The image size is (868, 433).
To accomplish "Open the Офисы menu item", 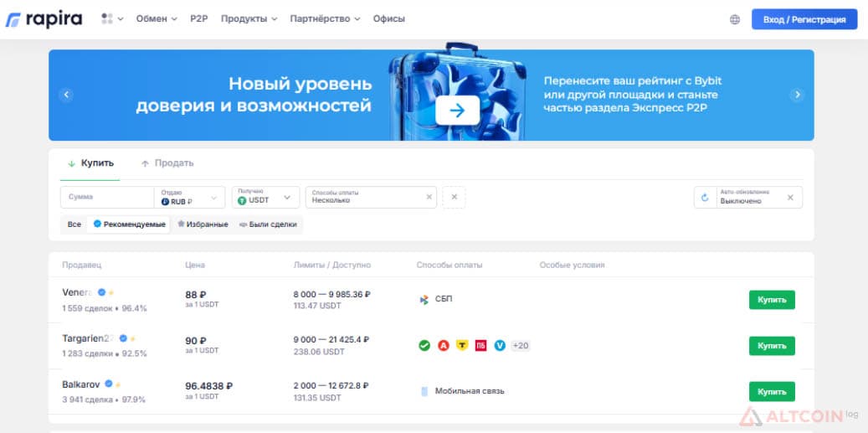I will click(x=389, y=18).
